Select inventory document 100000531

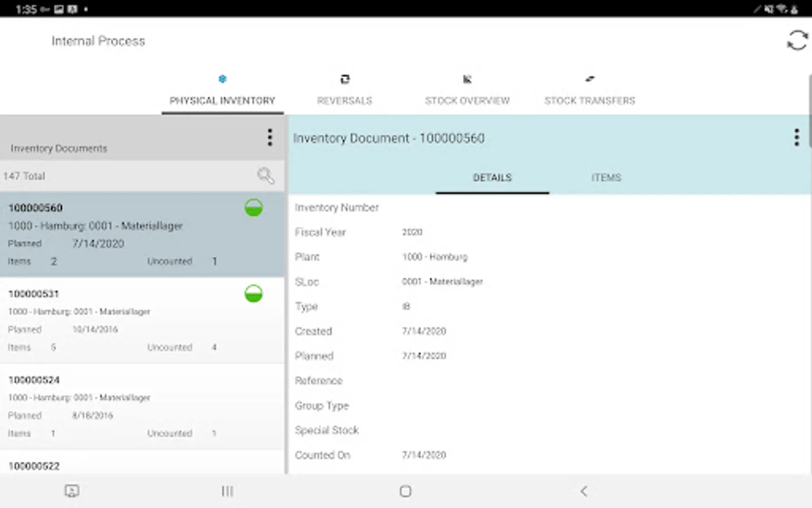[x=142, y=321]
